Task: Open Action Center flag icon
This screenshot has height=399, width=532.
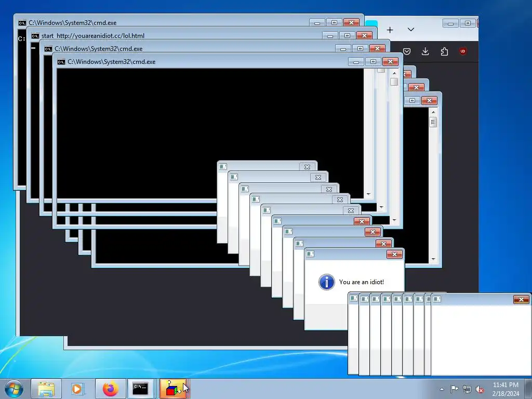Action: click(454, 389)
